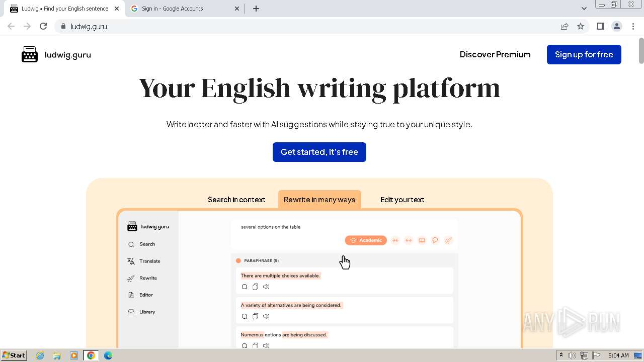Image resolution: width=644 pixels, height=362 pixels.
Task: Click the feather rewrite icon in demo toolbar
Action: [448, 240]
